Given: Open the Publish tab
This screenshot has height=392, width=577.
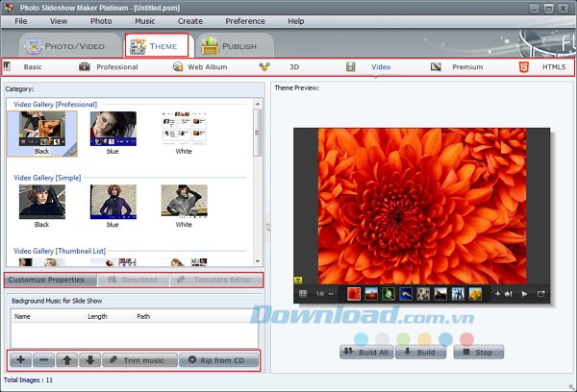Looking at the screenshot, I should coord(231,45).
